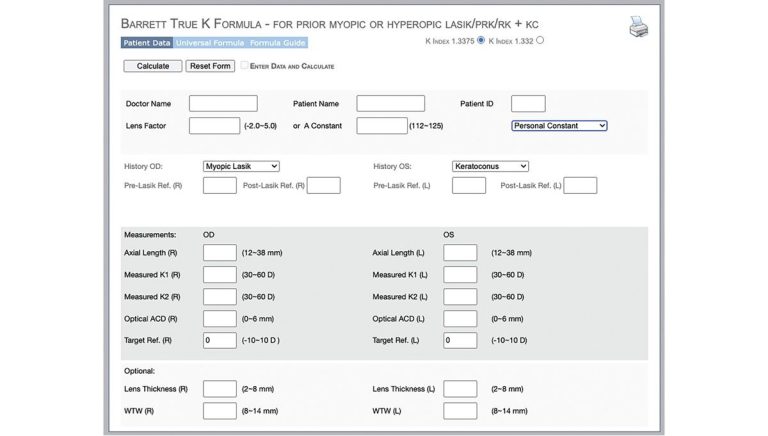The height and width of the screenshot is (436, 768).
Task: Click the 'Optional:' label
Action: click(x=139, y=371)
